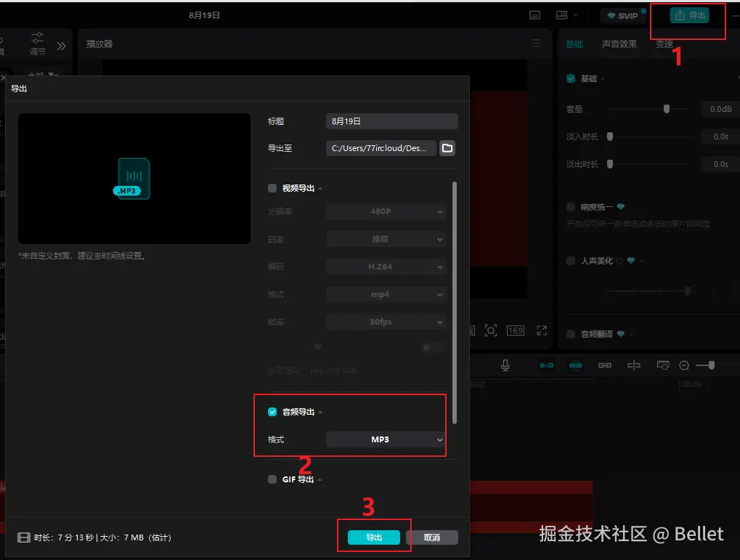Enable the GIF 导出 checkbox
740x560 pixels.
[x=272, y=479]
